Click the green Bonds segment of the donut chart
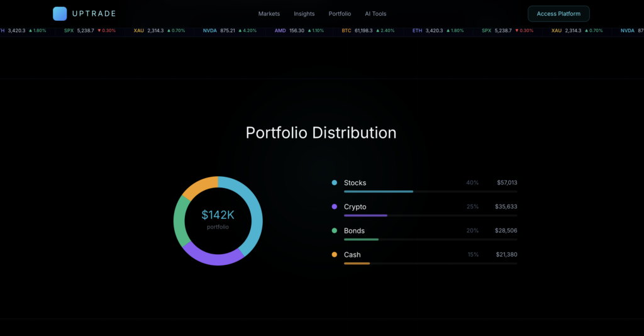 pyautogui.click(x=179, y=221)
